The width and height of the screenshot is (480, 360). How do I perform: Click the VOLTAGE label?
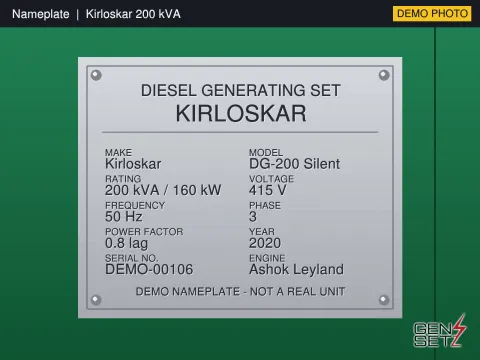coord(271,179)
